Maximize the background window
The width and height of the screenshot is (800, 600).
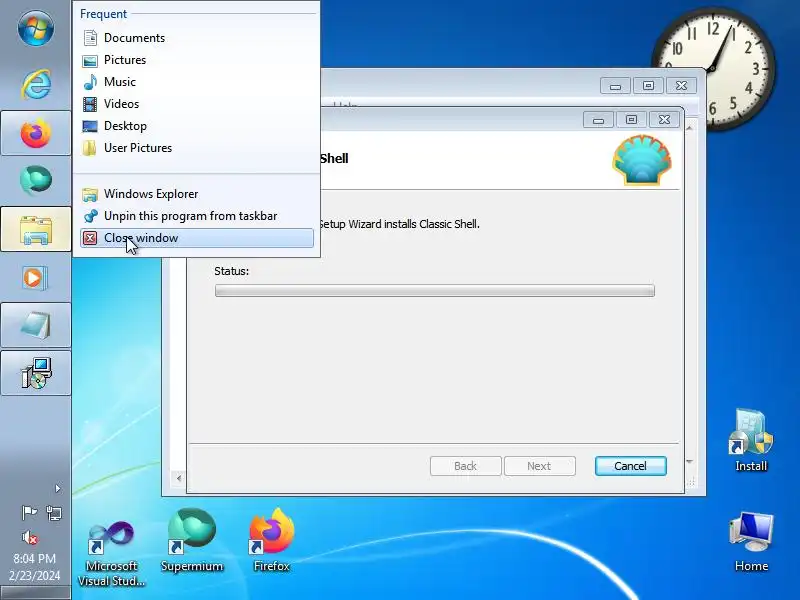pyautogui.click(x=648, y=86)
